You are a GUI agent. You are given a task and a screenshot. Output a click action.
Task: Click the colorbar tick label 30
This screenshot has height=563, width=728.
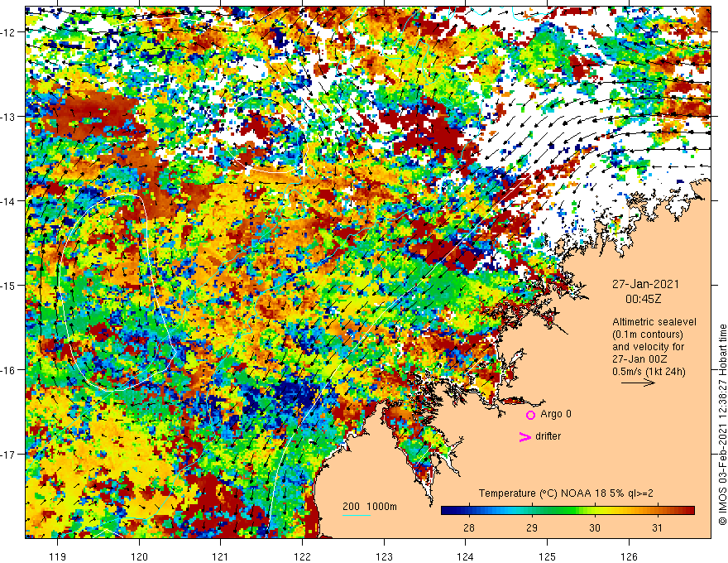tap(595, 528)
